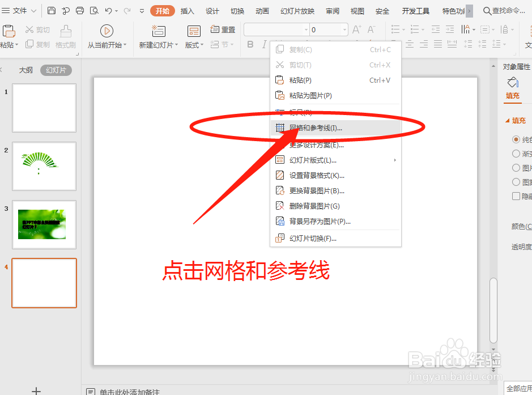This screenshot has height=395, width=532.
Task: Select the gradient fill (渐变) option
Action: pos(516,154)
